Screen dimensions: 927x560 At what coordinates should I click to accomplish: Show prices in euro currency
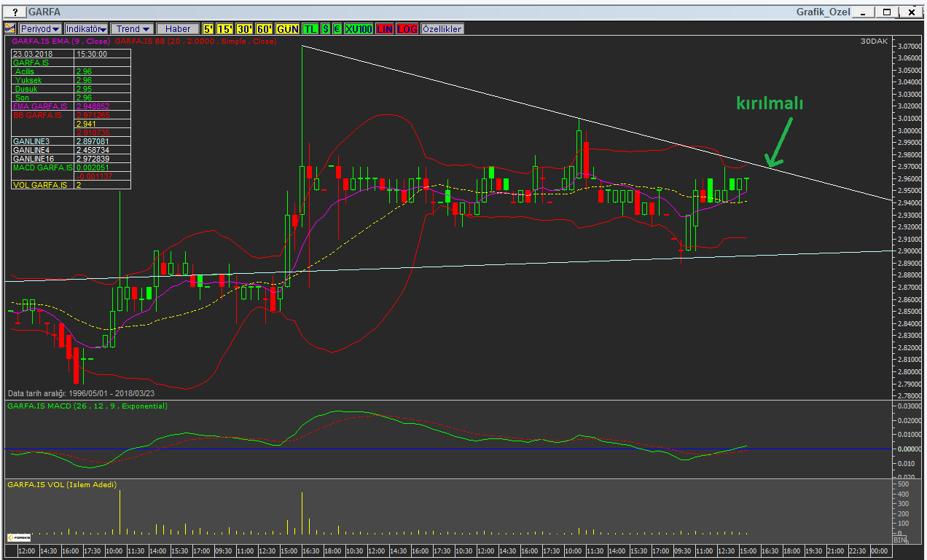pos(337,28)
